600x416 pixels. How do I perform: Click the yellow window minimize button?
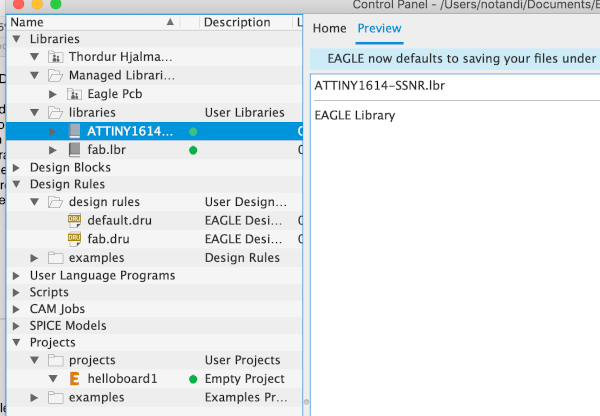pos(37,4)
